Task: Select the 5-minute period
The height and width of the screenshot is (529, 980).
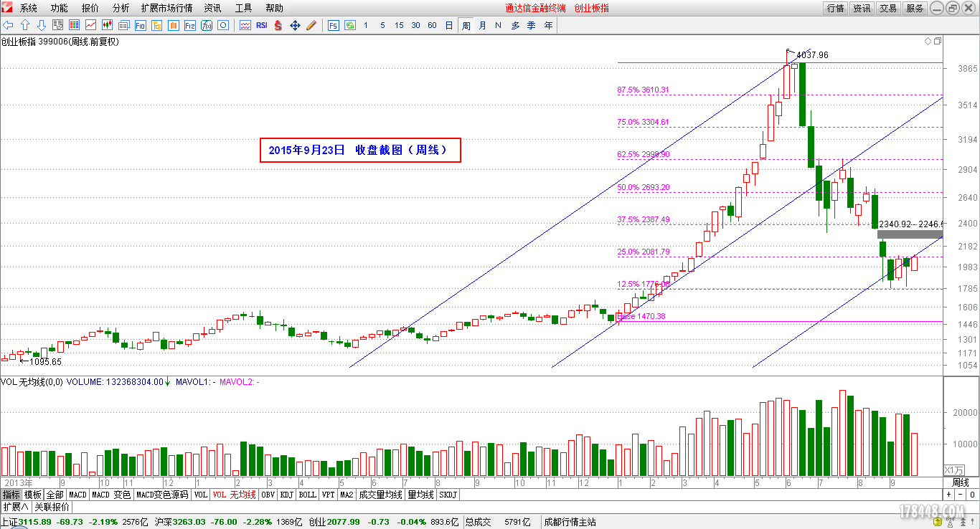Action: click(x=382, y=25)
